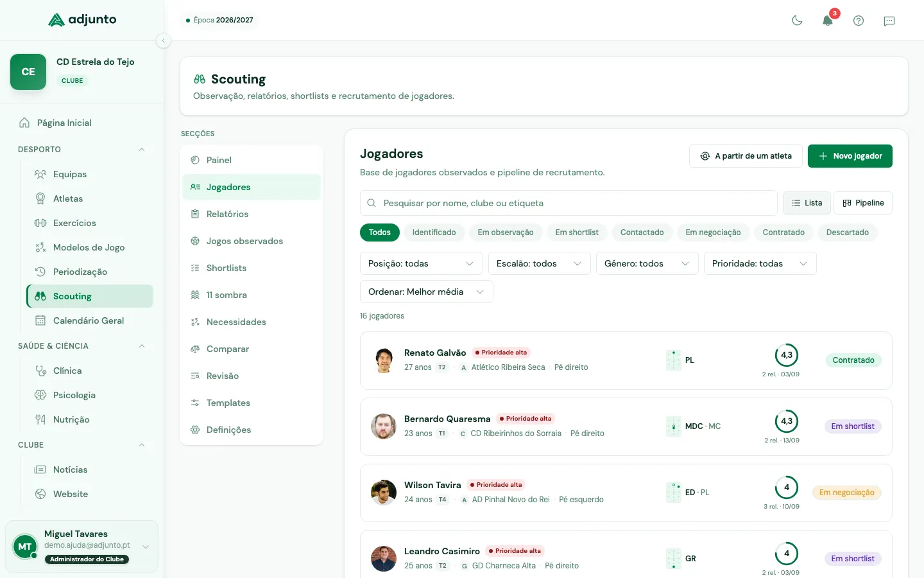Filter by Descartado status
924x578 pixels.
[x=848, y=232]
